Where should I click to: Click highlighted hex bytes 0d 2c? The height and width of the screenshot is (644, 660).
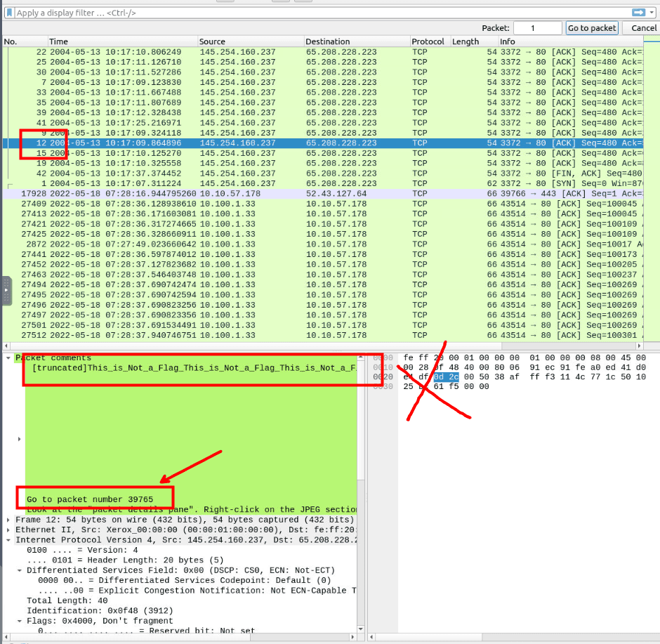pos(445,377)
